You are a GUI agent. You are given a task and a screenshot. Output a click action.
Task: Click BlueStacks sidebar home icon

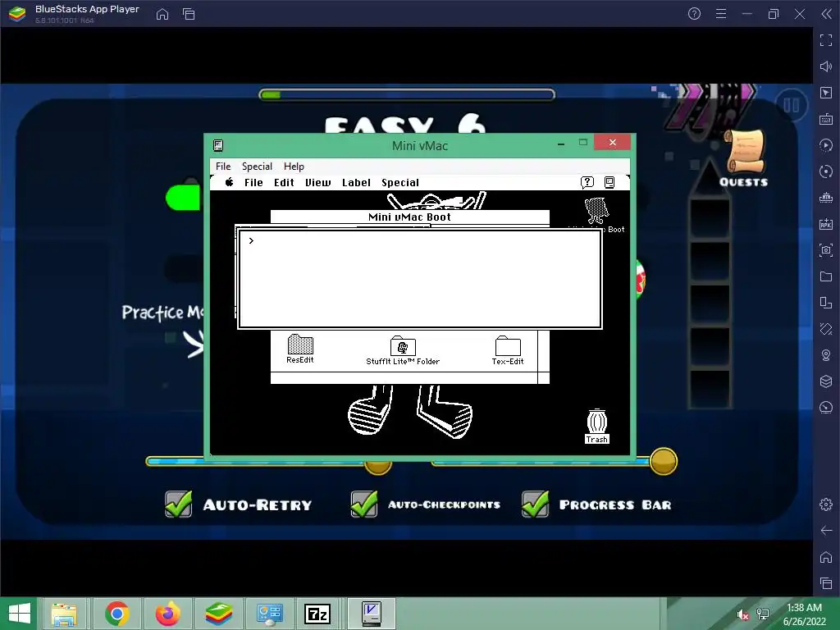click(x=826, y=557)
